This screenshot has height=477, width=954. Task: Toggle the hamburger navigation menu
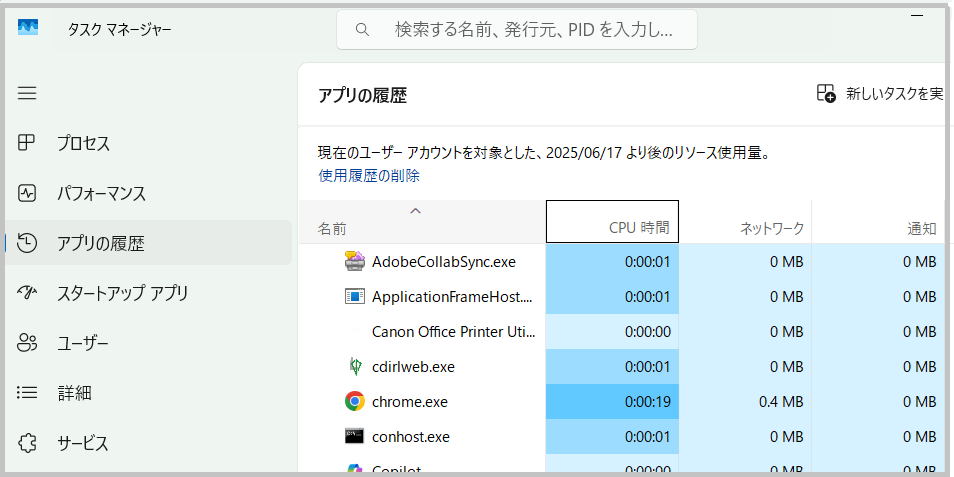click(27, 93)
